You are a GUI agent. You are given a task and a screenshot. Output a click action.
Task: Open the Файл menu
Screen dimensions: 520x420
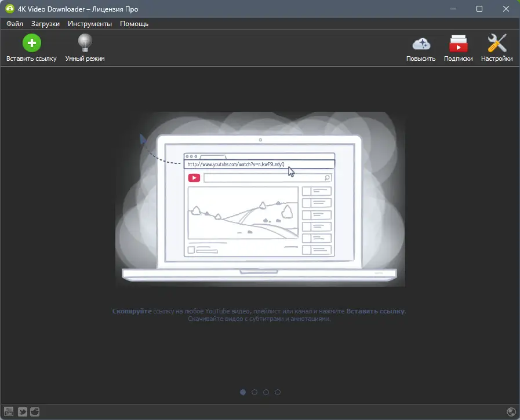pos(14,24)
